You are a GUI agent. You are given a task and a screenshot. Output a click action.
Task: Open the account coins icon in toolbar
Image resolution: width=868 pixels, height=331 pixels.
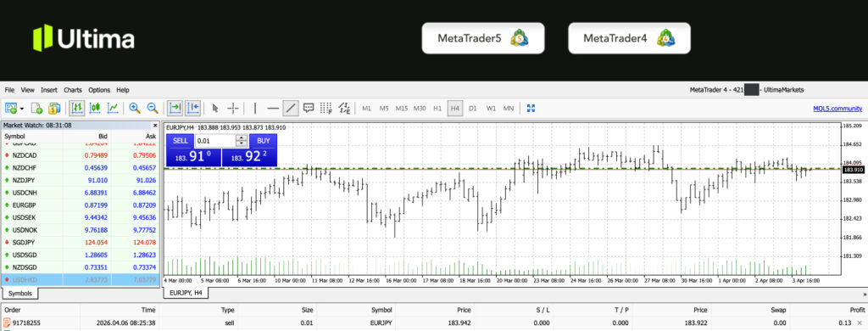pos(54,108)
